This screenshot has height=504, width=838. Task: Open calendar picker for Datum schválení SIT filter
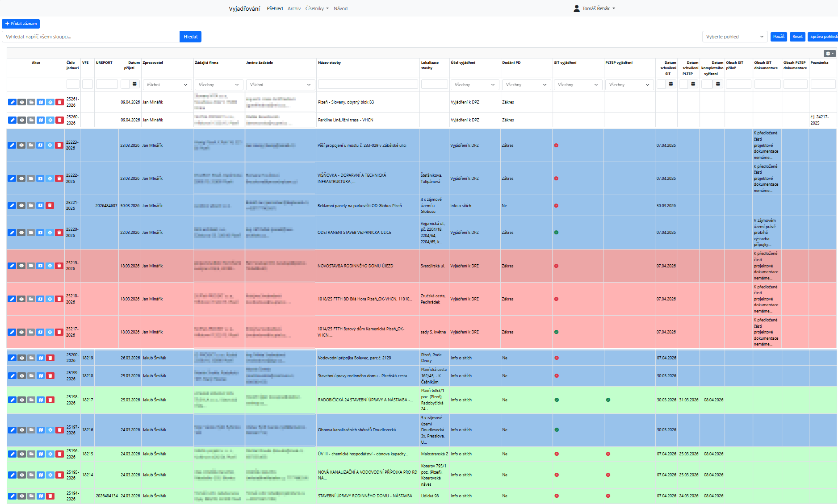[x=671, y=84]
